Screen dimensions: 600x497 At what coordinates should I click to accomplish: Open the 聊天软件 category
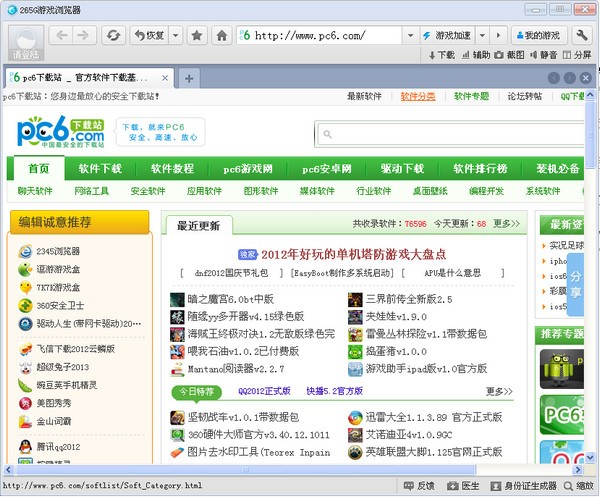tap(35, 191)
